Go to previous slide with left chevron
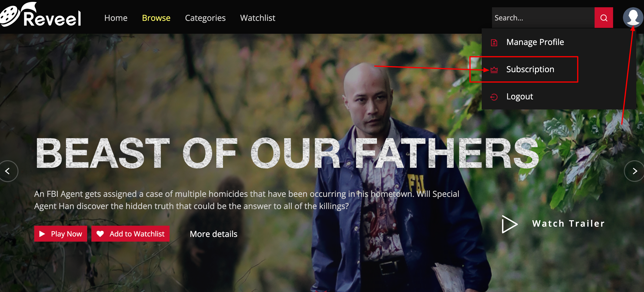The height and width of the screenshot is (292, 644). [x=8, y=171]
